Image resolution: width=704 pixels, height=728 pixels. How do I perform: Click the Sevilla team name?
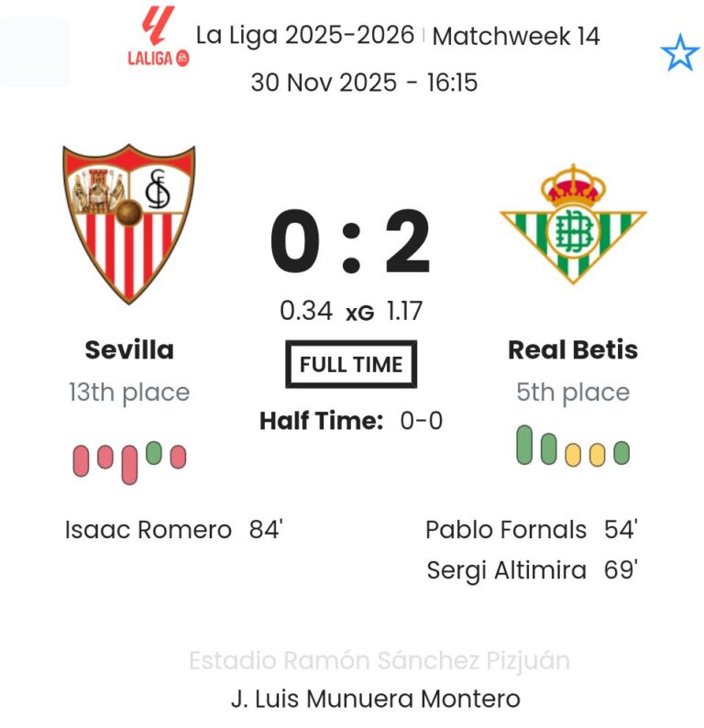129,349
